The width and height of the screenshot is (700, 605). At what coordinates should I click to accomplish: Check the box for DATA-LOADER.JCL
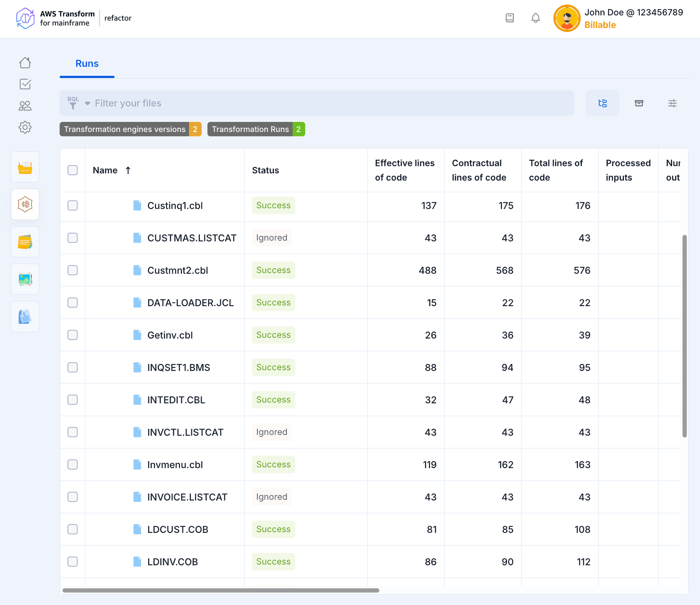pos(73,303)
